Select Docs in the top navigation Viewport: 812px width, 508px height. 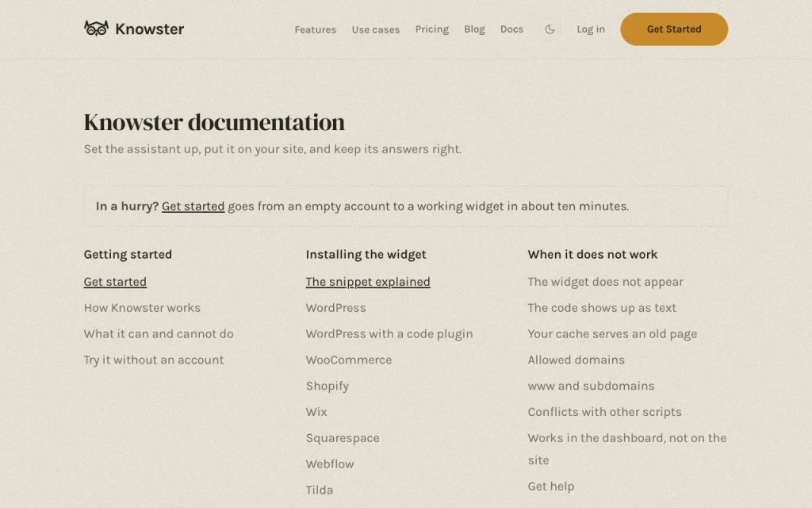tap(511, 29)
